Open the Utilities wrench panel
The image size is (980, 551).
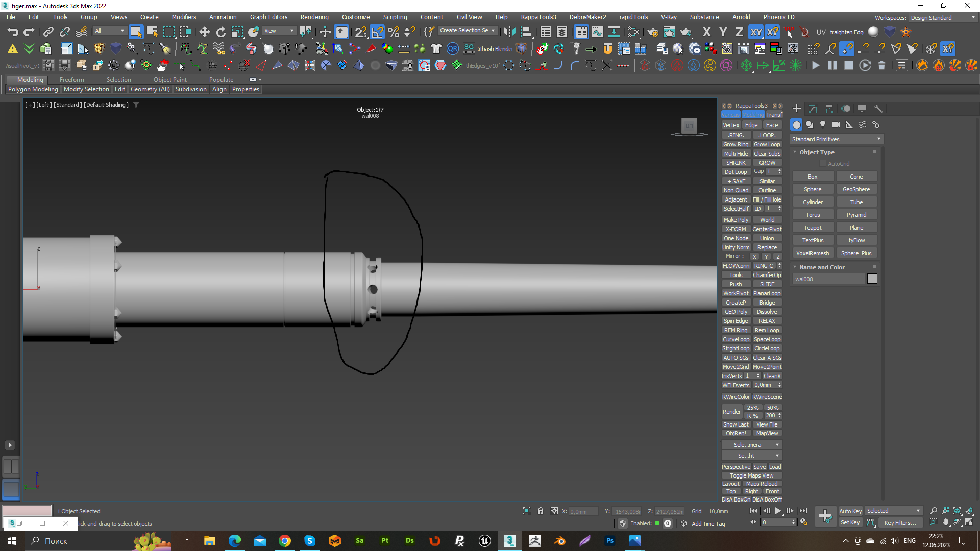click(x=878, y=109)
